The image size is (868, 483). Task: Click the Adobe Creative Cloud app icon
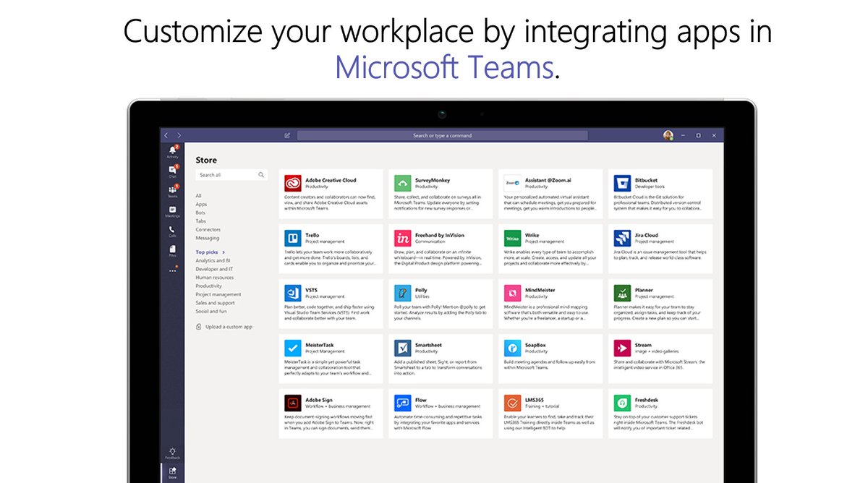tap(292, 183)
